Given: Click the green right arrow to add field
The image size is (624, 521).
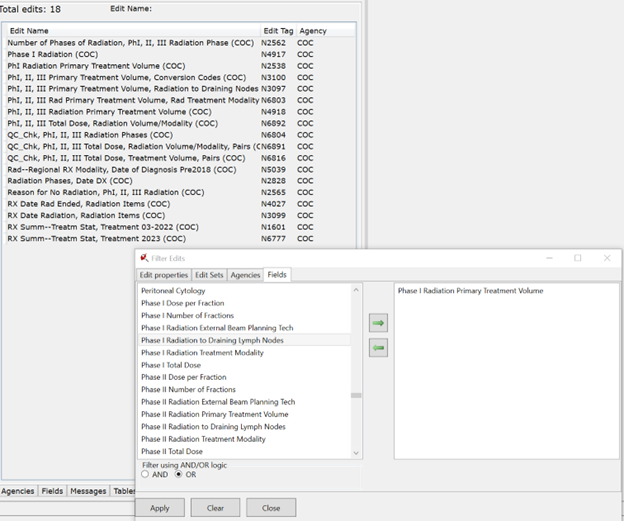Looking at the screenshot, I should [x=378, y=323].
